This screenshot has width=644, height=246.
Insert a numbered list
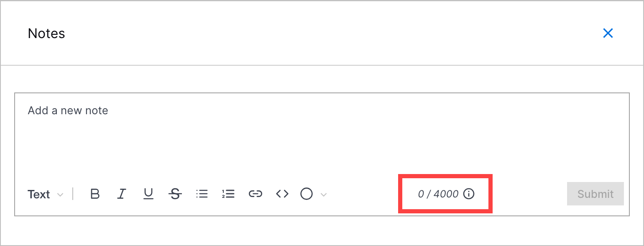tap(228, 194)
